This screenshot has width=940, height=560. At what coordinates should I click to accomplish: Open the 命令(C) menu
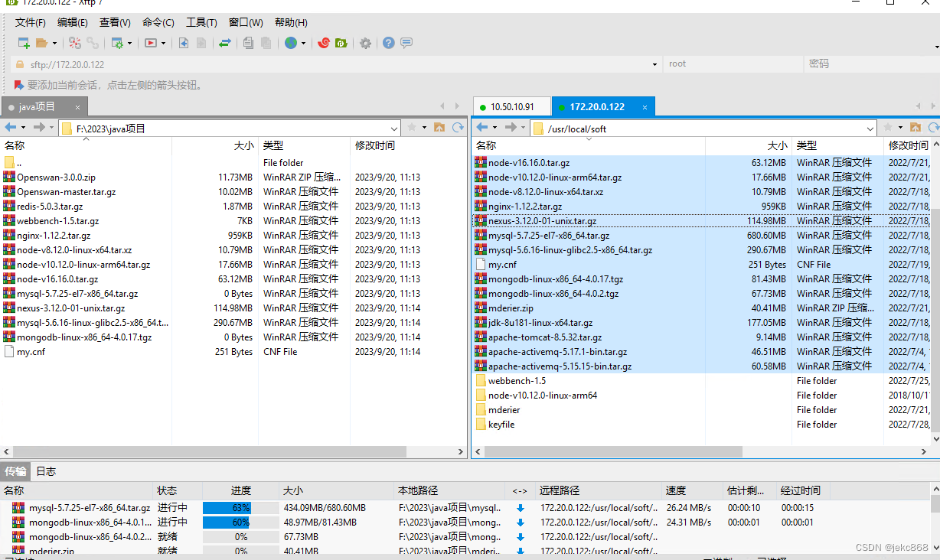[x=158, y=23]
